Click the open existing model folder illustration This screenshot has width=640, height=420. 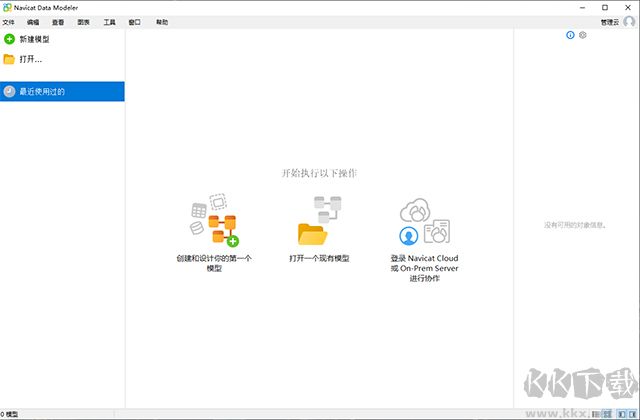click(319, 220)
